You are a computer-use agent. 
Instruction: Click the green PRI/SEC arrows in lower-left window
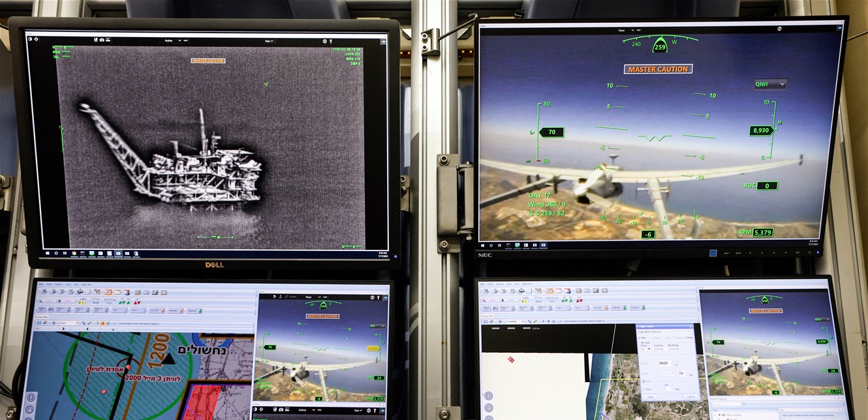[124, 303]
